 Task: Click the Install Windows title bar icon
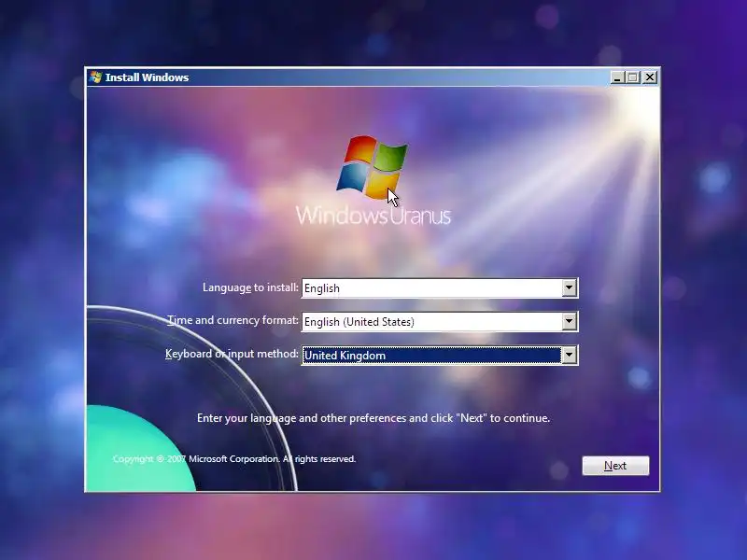[95, 77]
